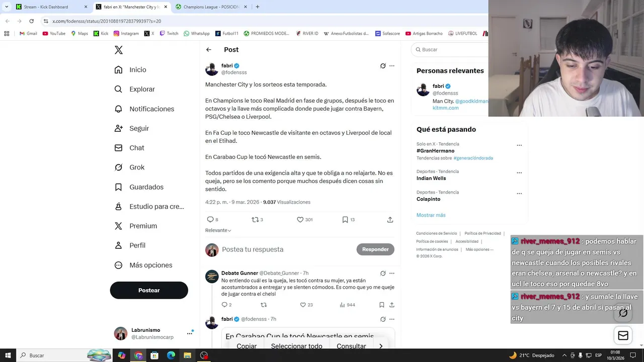Open Colapinto trend options dots
This screenshot has height=362, width=644.
click(x=519, y=193)
